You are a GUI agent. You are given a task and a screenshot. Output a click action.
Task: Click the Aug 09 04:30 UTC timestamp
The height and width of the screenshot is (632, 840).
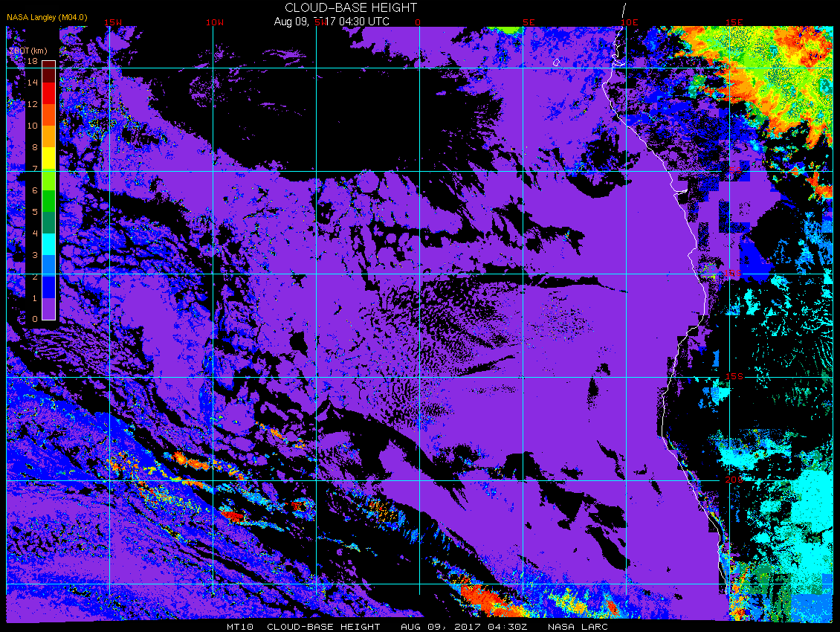click(x=332, y=22)
